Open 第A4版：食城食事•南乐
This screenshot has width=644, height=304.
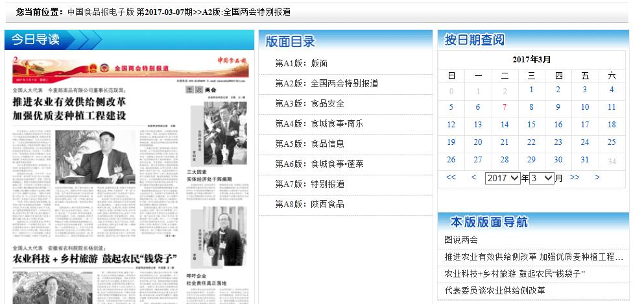319,124
